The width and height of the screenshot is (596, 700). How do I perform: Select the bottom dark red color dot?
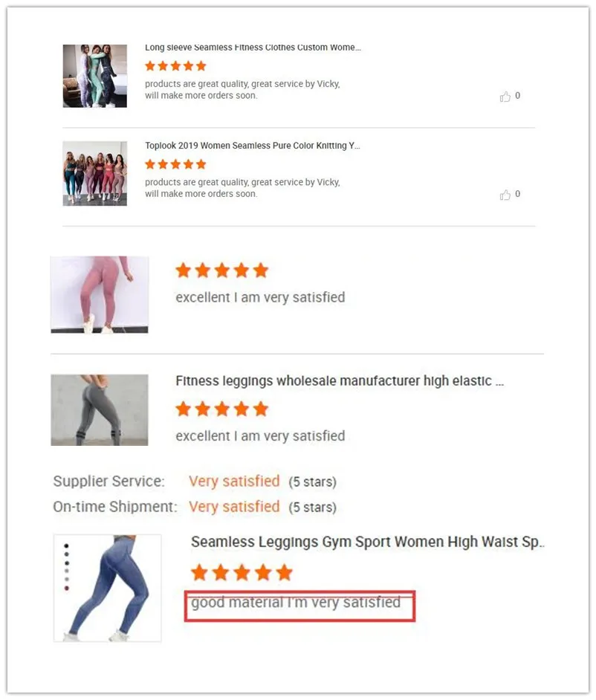[x=67, y=589]
